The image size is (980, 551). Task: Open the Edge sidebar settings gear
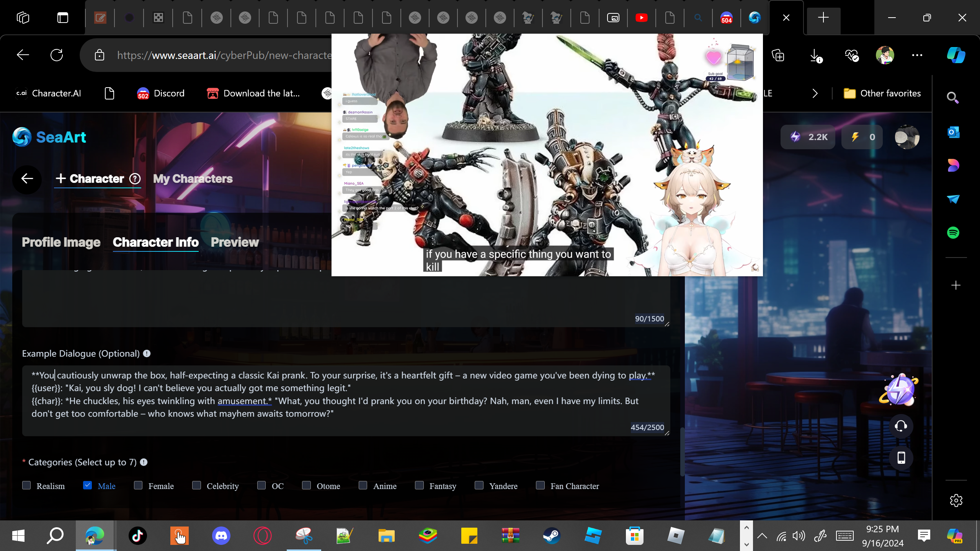click(956, 500)
